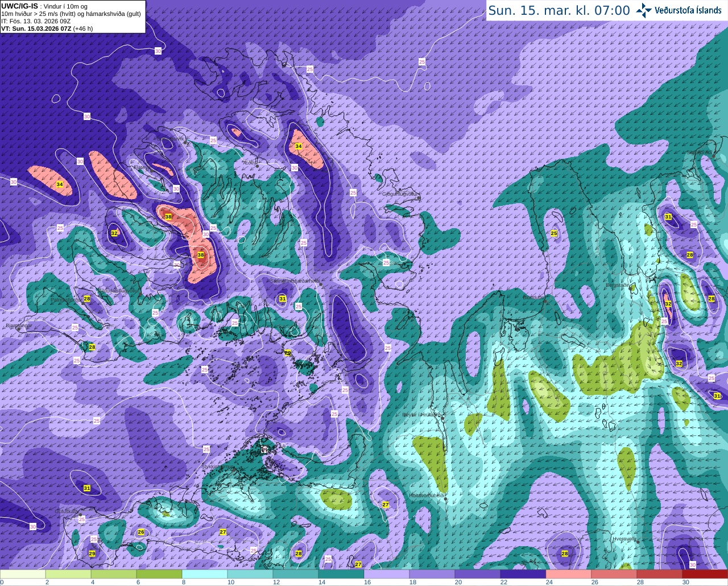This screenshot has width=728, height=586.
Task: Click the UWC/IG-IS model title
Action: [x=20, y=6]
